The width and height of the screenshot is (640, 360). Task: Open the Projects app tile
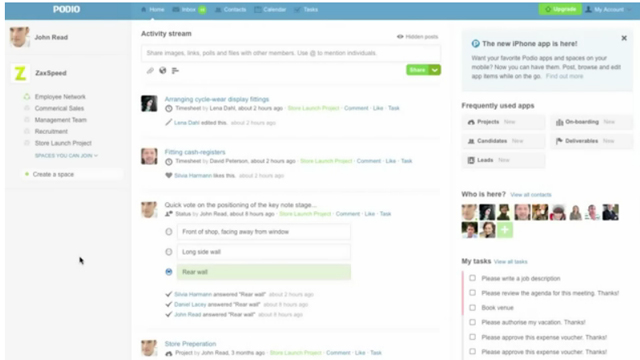503,122
